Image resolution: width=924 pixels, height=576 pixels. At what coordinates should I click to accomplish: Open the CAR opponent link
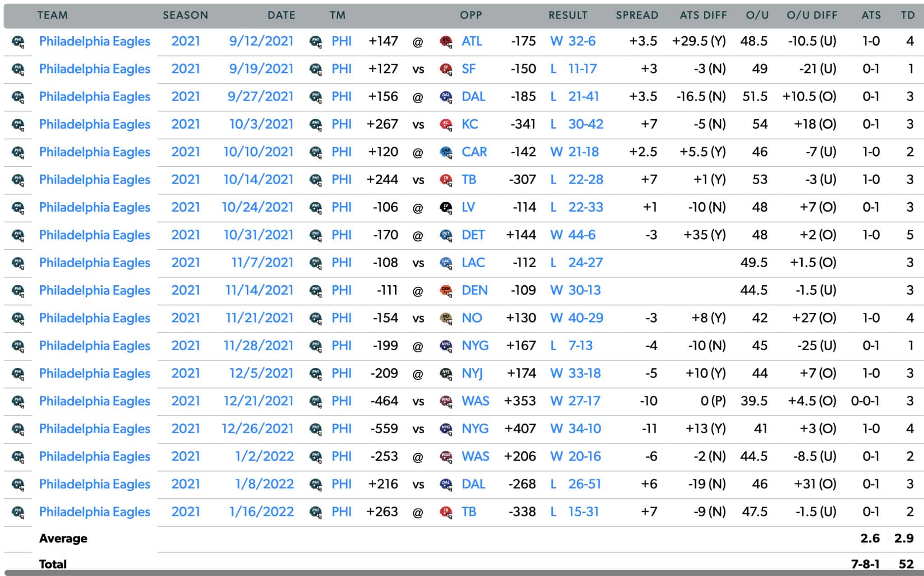point(474,152)
